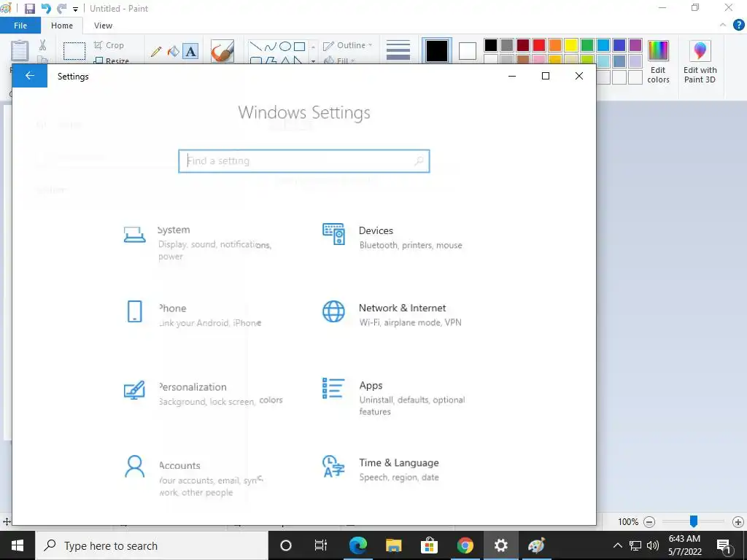Select the Pencil tool

coord(156,52)
